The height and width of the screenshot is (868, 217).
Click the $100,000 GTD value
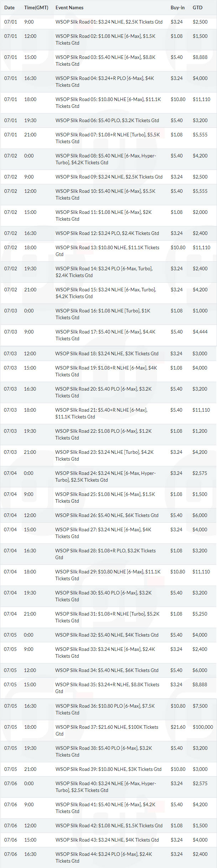(203, 727)
